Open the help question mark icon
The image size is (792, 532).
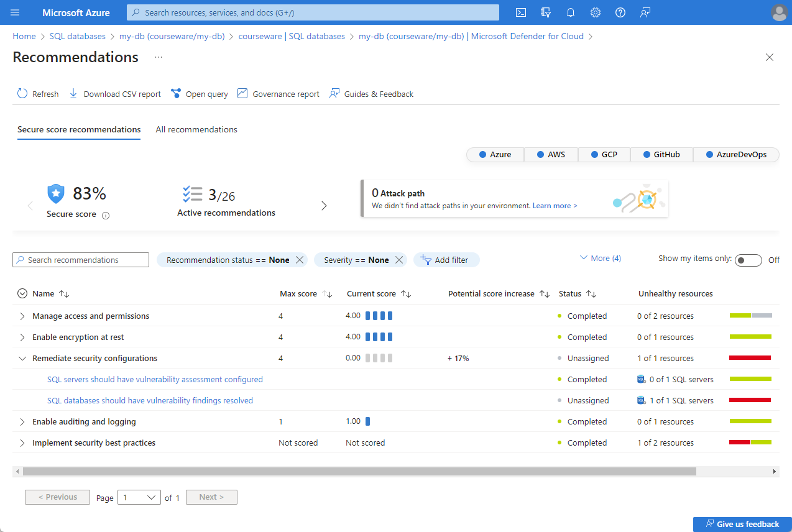click(620, 12)
